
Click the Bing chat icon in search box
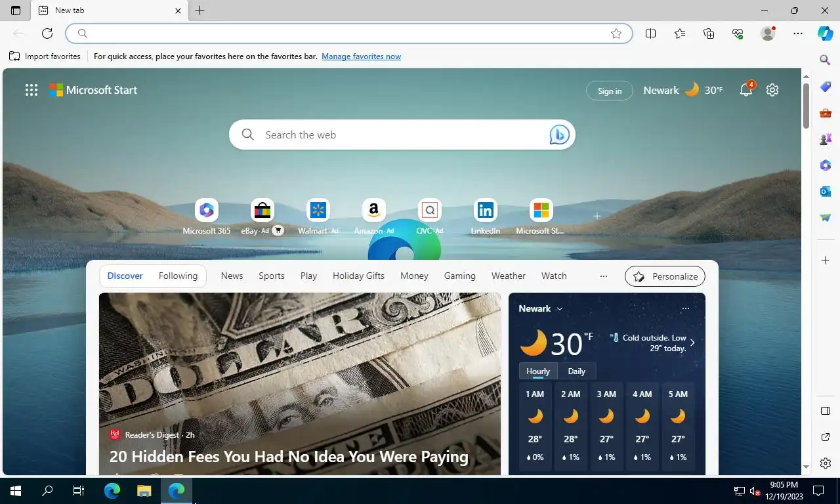(x=559, y=135)
